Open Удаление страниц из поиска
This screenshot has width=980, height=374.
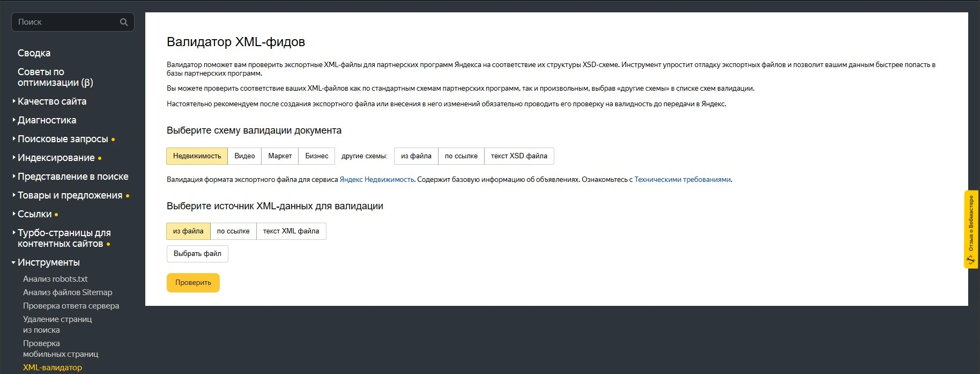tap(57, 325)
